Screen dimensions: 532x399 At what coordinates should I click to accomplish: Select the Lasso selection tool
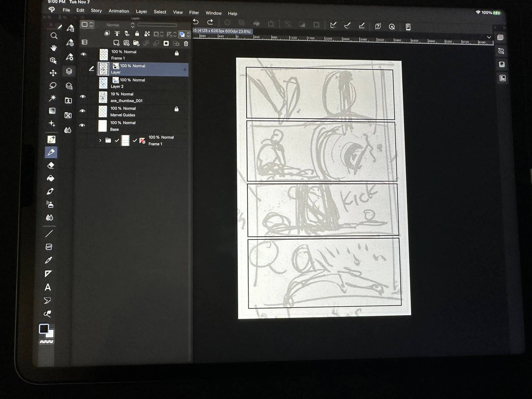[x=53, y=85]
